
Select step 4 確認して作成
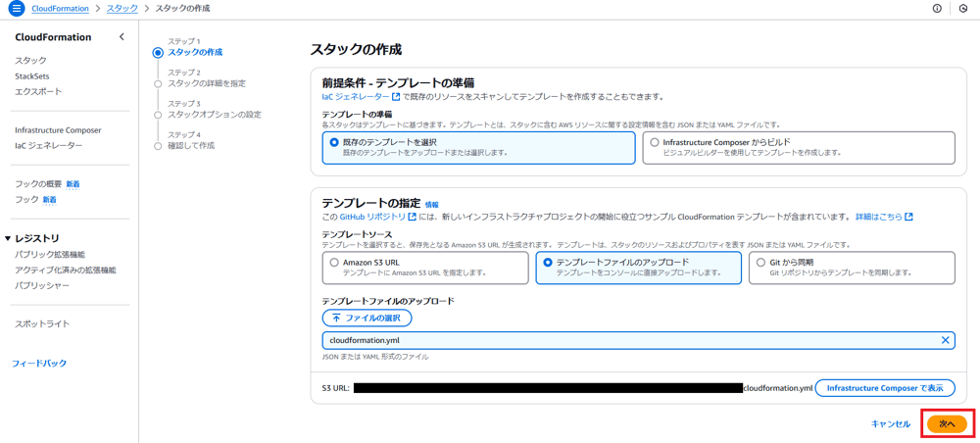(x=191, y=146)
